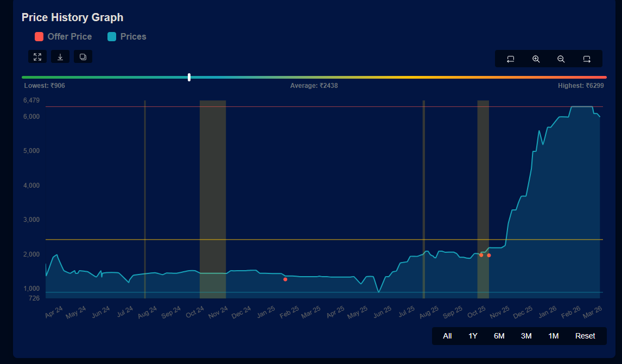Image resolution: width=622 pixels, height=364 pixels.
Task: Click the orange offer price dot near Oct 25
Action: [x=481, y=254]
